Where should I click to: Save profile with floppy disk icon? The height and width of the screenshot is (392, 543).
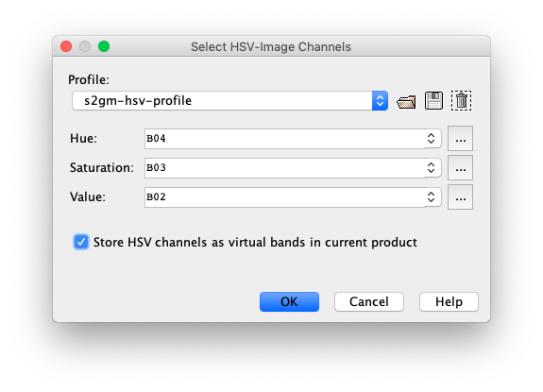(x=433, y=101)
